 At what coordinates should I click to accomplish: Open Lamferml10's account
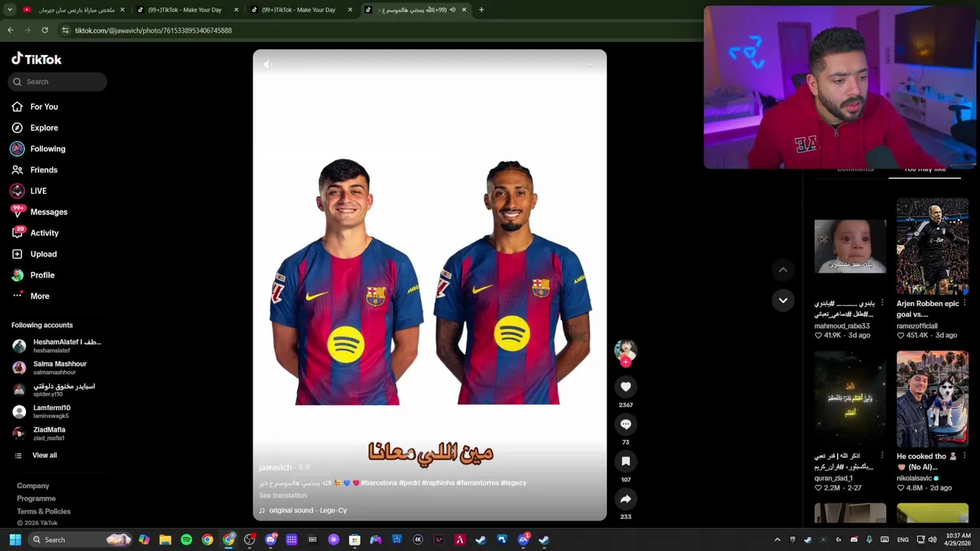tap(42, 412)
